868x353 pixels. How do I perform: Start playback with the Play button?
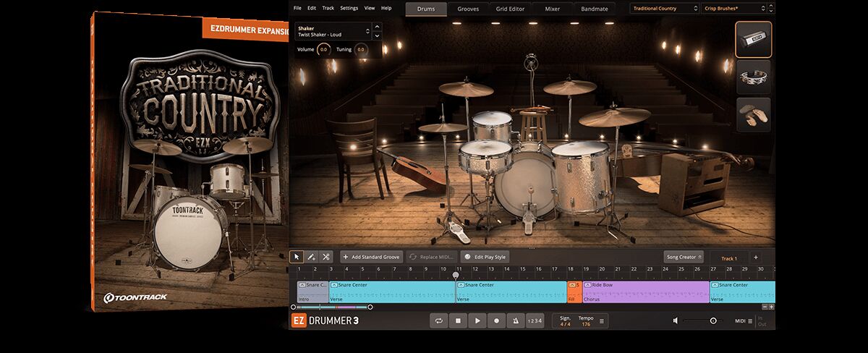[477, 320]
